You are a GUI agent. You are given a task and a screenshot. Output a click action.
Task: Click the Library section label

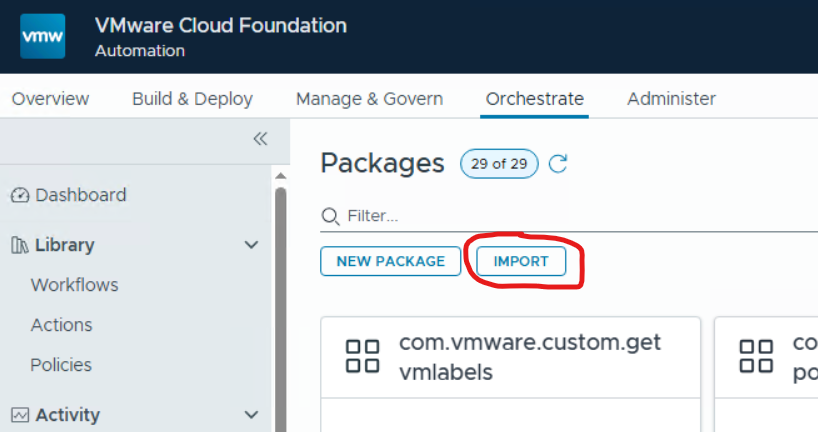coord(65,245)
